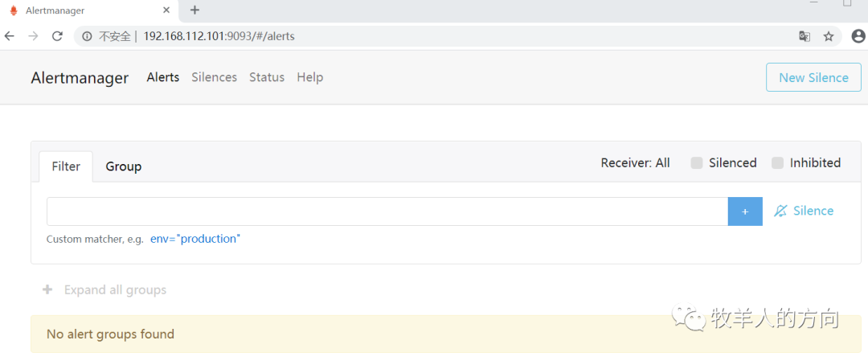
Task: Click the No alert groups found message
Action: tap(111, 334)
